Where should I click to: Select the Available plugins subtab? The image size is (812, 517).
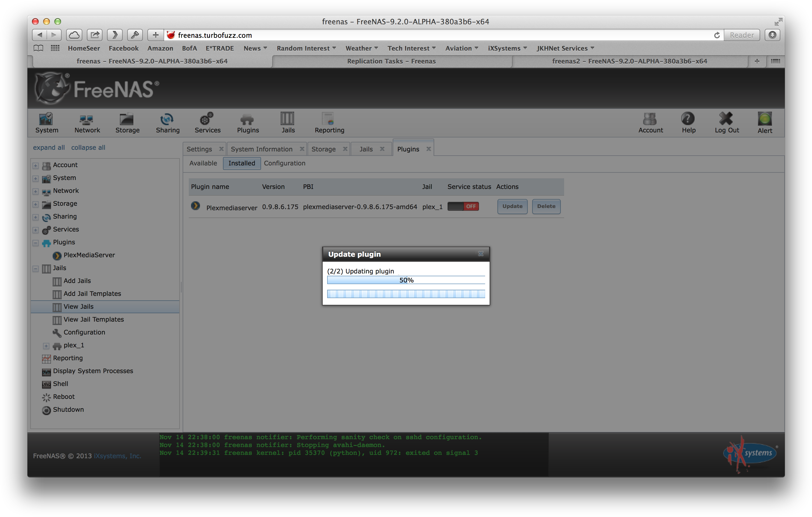[203, 163]
